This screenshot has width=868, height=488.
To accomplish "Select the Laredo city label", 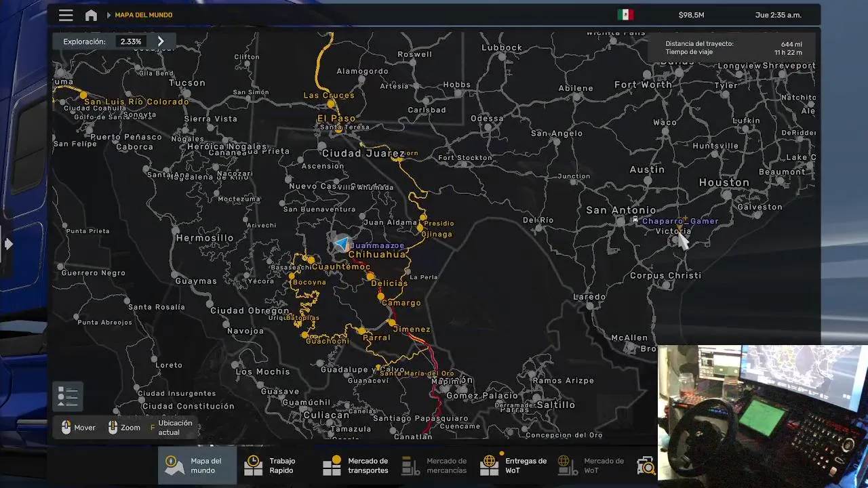I will click(589, 297).
